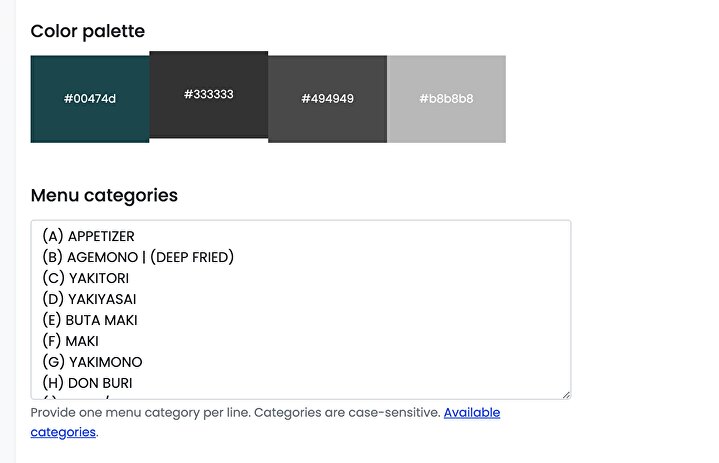Viewport: 719px width, 463px height.
Task: Click the (B) AGEMONO | (DEEP FRIED) line
Action: pos(138,257)
